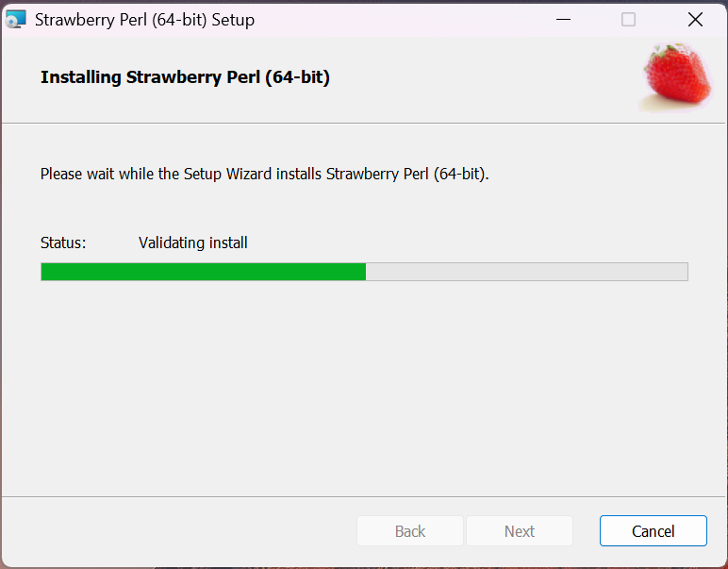This screenshot has height=569, width=728.
Task: Click the separator line above the Cancel button
Action: coord(364,496)
